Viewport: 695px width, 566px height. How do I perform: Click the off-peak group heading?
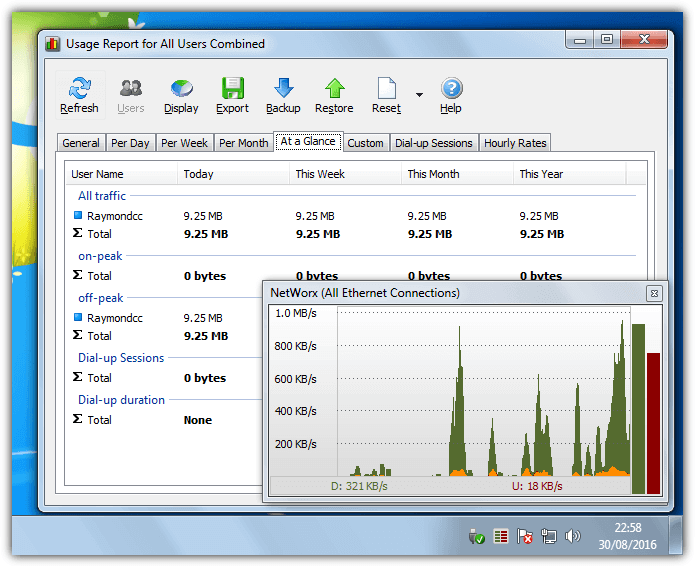(x=101, y=298)
